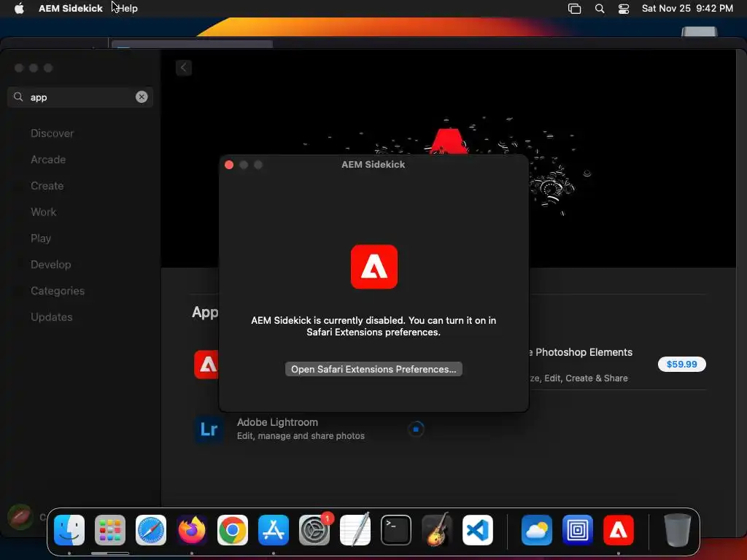Click the Stage Manager windows icon in menu bar
Viewport: 747px width, 560px height.
[x=575, y=9]
